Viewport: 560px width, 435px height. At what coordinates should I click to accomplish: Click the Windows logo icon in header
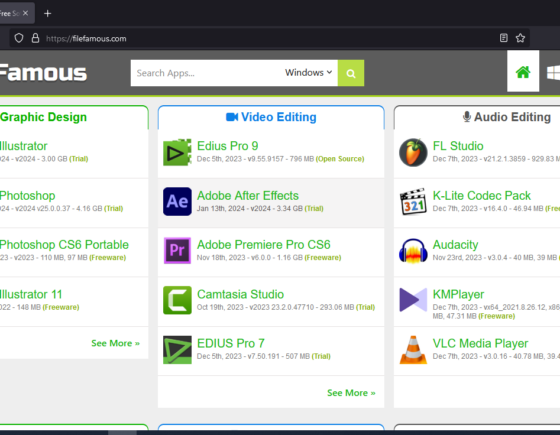click(554, 72)
